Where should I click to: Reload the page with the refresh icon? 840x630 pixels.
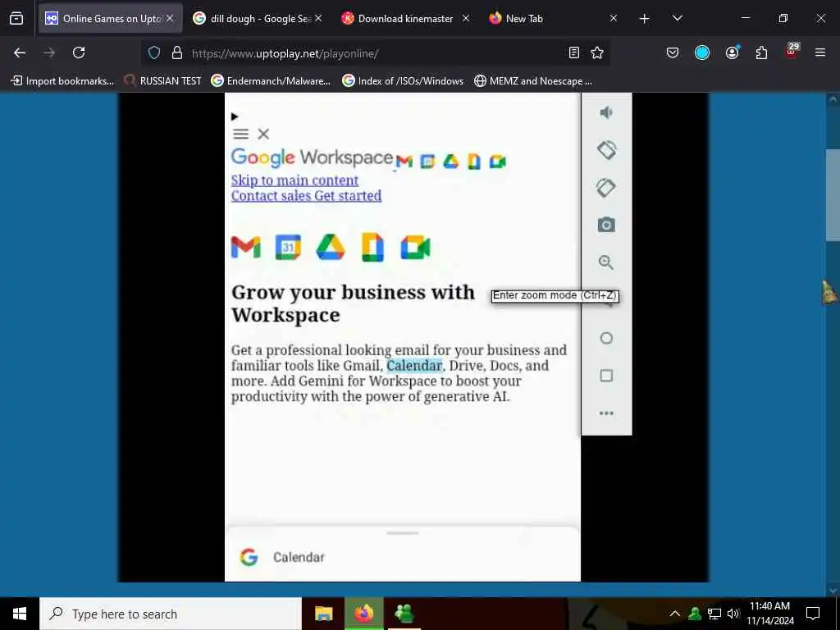(79, 52)
